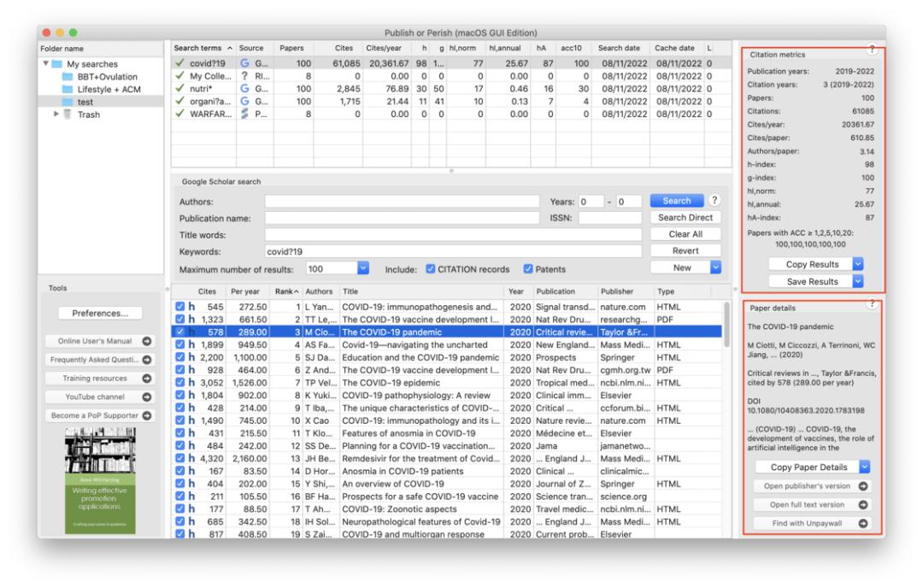This screenshot has height=588, width=923.
Task: Sort results by the Cites column header
Action: pos(207,291)
